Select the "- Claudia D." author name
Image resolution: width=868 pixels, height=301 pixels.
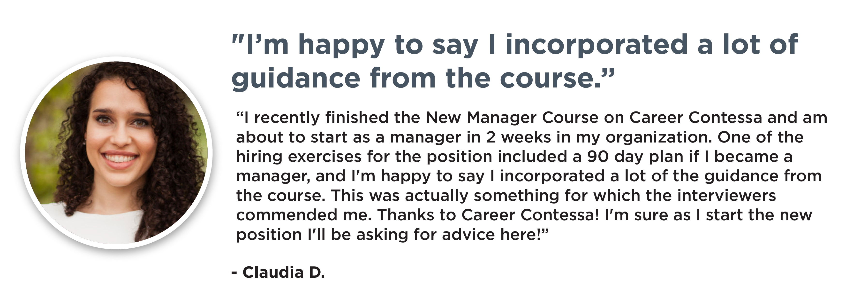point(278,272)
